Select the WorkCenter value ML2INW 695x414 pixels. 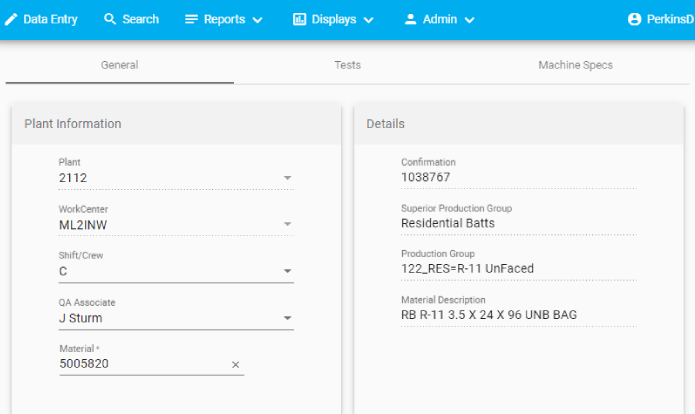[83, 225]
